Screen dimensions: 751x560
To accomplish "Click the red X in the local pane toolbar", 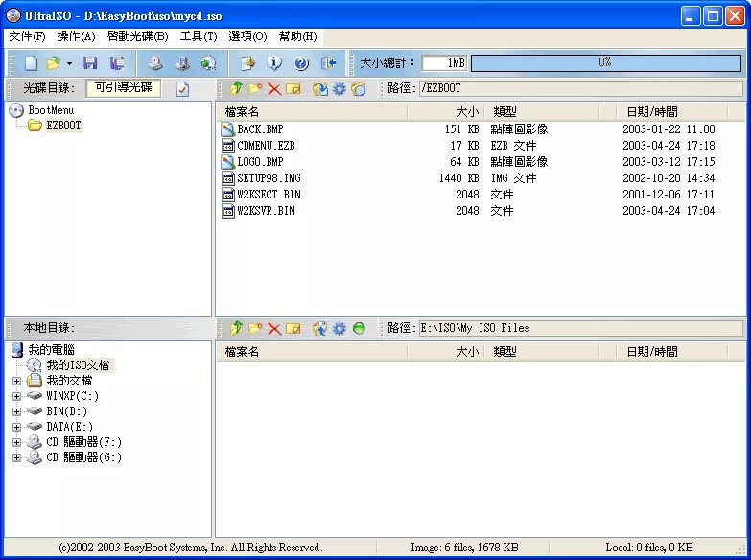I will click(274, 329).
